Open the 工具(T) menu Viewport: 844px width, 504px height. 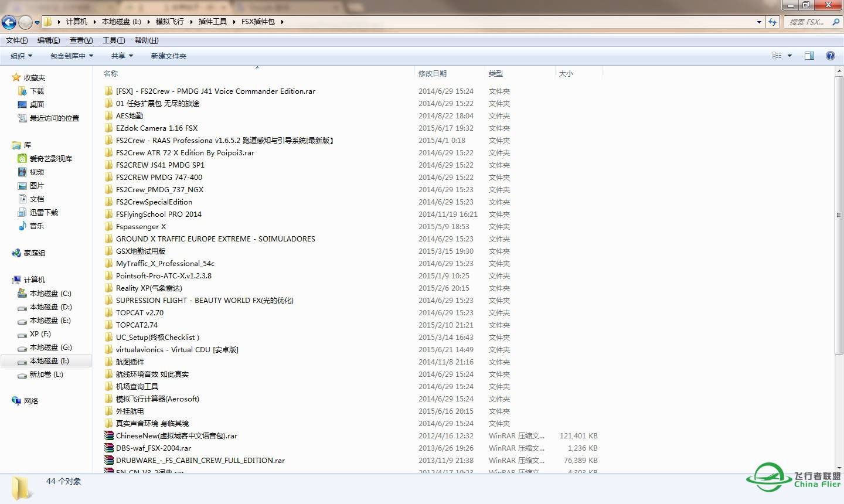tap(114, 40)
